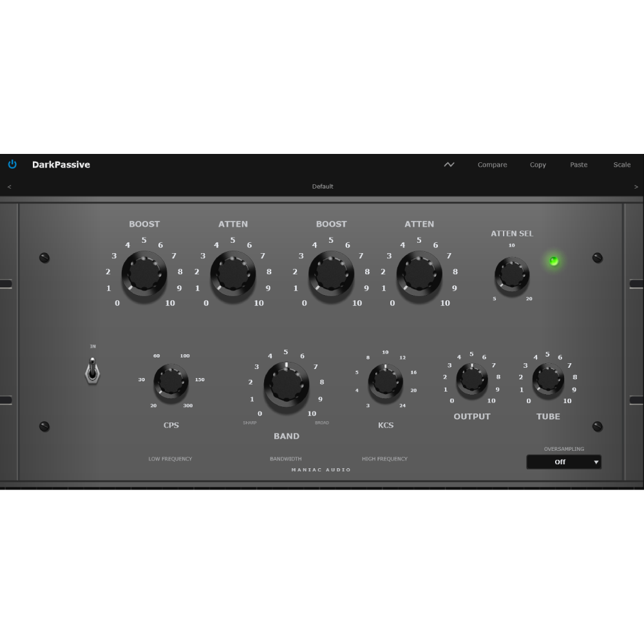
Task: Click the Copy button
Action: coord(538,165)
